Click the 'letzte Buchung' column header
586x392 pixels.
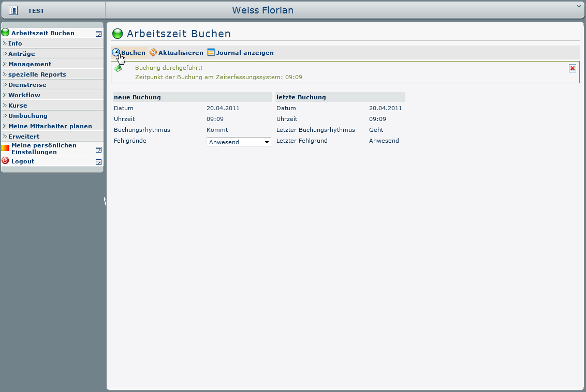341,97
